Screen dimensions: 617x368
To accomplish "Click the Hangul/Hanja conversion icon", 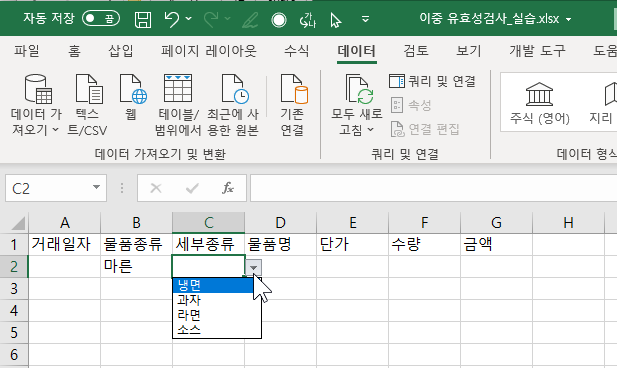I will coord(308,20).
